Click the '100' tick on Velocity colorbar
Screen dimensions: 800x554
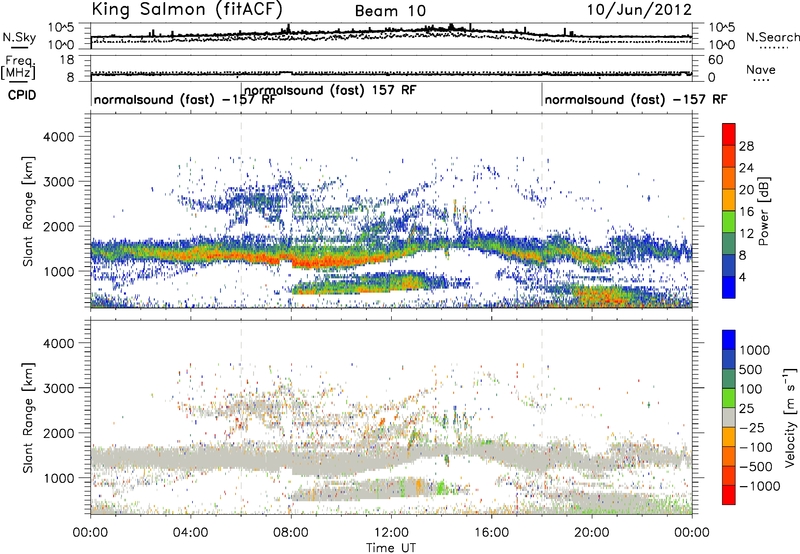(750, 389)
